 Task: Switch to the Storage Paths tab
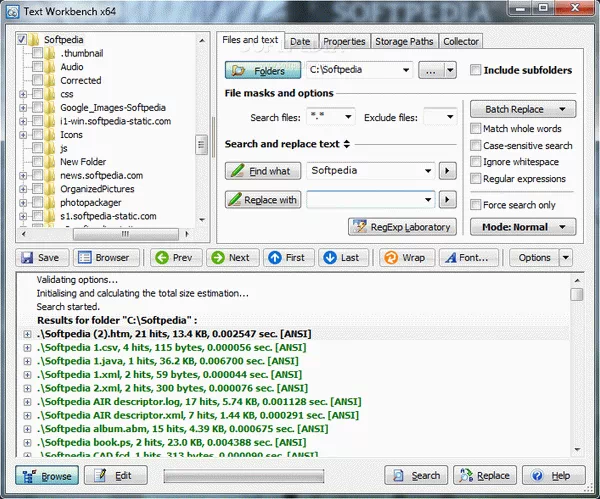404,42
